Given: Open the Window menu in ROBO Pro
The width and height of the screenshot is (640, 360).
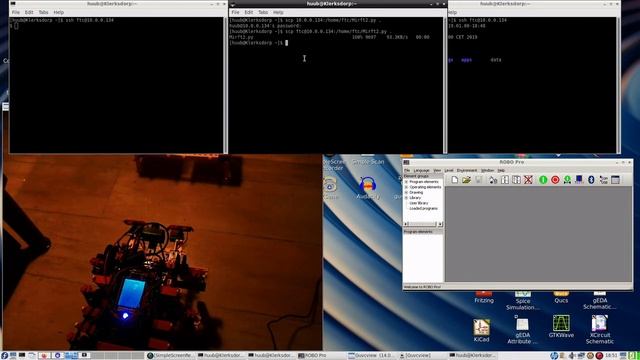Looking at the screenshot, I should click(487, 170).
